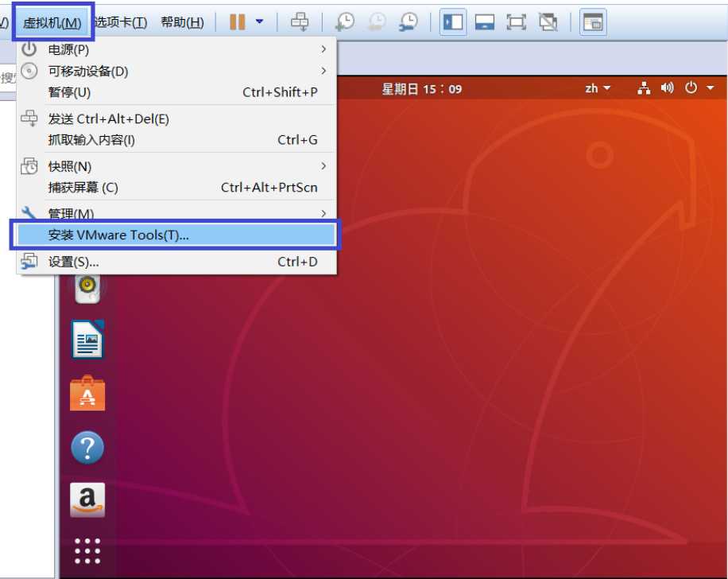The width and height of the screenshot is (728, 579).
Task: Launch the Amazon dock icon
Action: tap(87, 500)
